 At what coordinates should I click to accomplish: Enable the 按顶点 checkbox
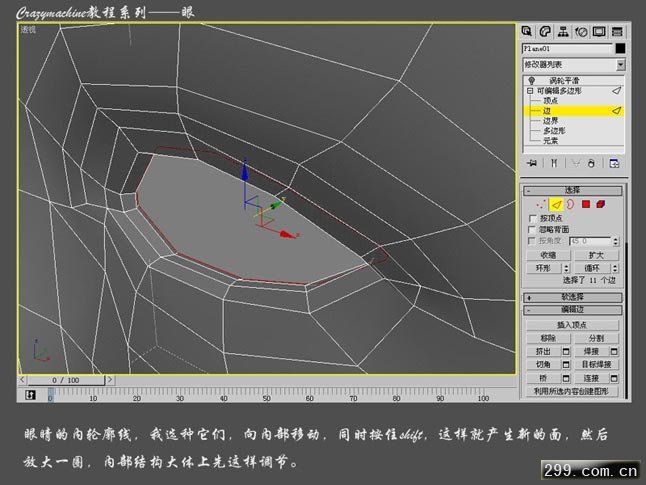(532, 218)
